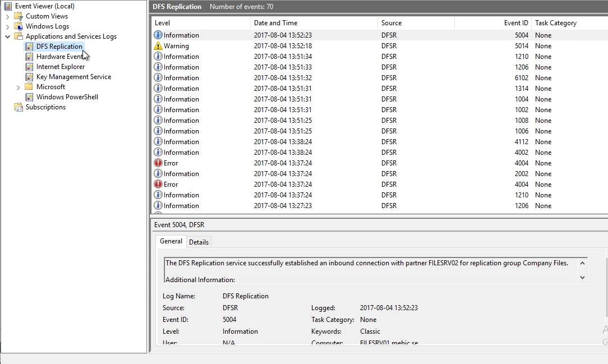This screenshot has height=364, width=608.
Task: Click the Warning icon for event 5014
Action: [158, 46]
